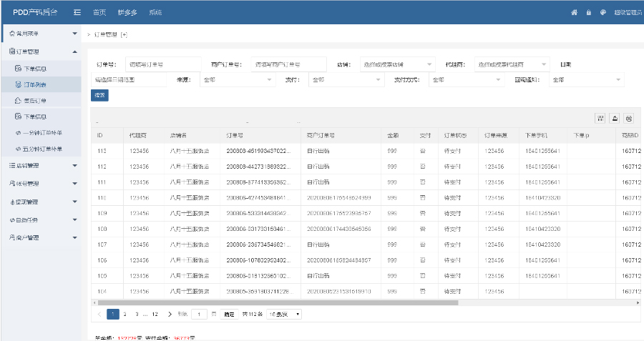Screen dimensions: 644x341
Task: Click the 订单号 input field
Action: (162, 64)
